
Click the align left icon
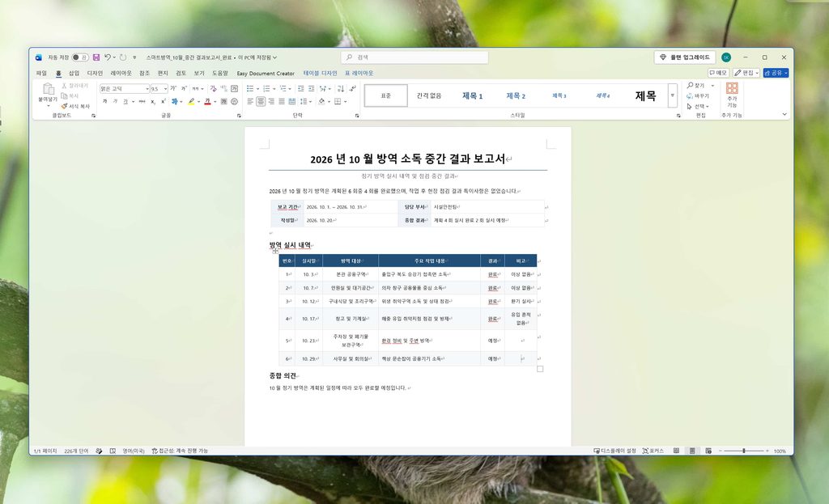[250, 101]
